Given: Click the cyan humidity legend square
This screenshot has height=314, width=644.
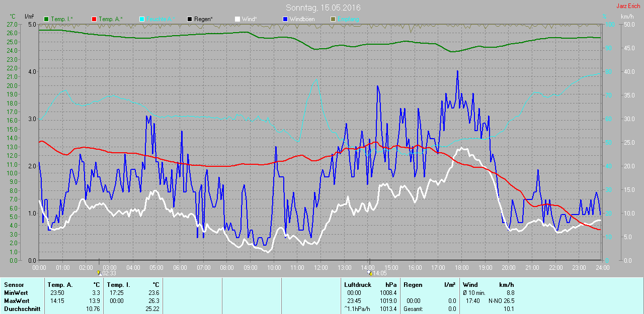Looking at the screenshot, I should click(x=142, y=19).
